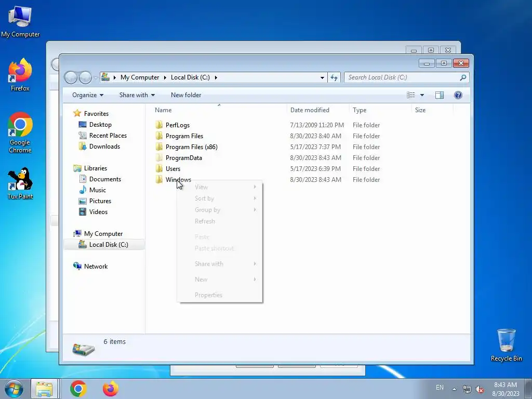Select the Program Files (x86) folder icon
Screen dimensions: 532x399
(x=159, y=147)
